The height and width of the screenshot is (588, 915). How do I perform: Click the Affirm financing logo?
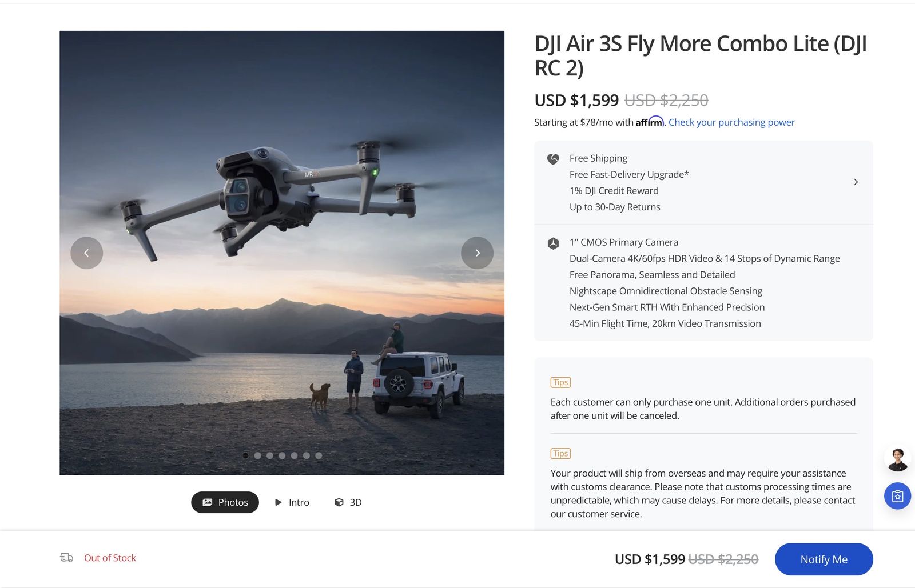tap(650, 121)
